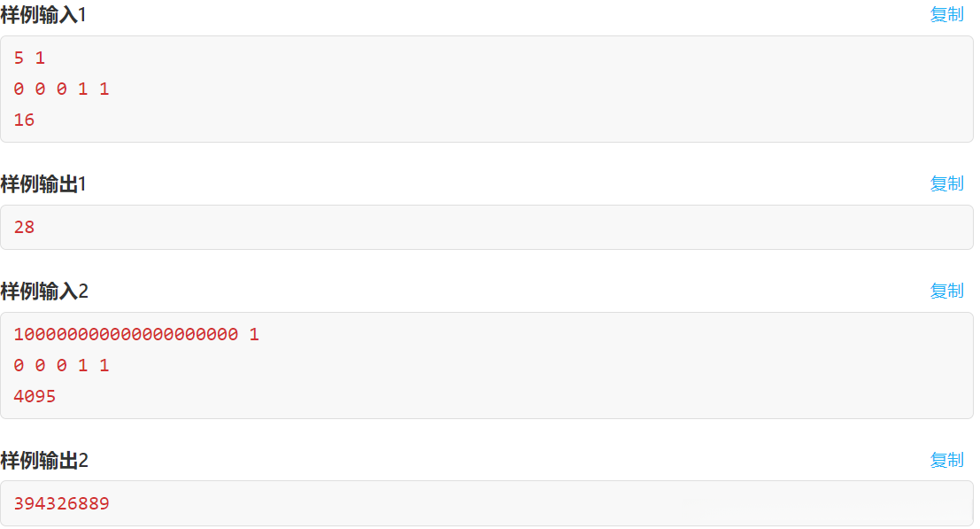
Task: Click the output value 394326889
Action: [61, 503]
